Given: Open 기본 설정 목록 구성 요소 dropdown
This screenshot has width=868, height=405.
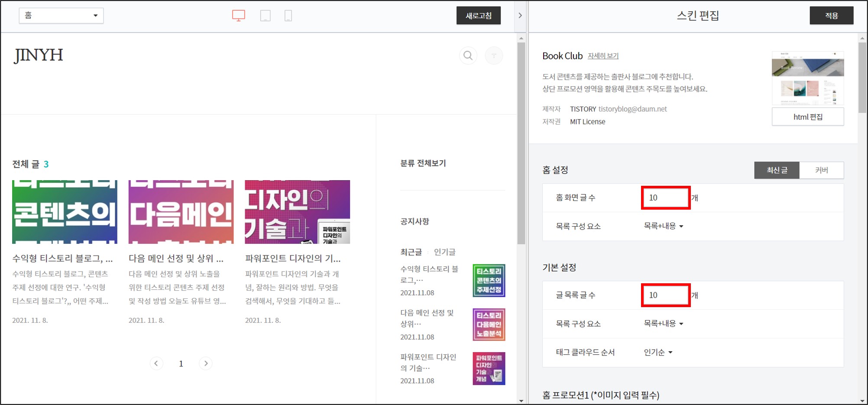Looking at the screenshot, I should point(664,324).
